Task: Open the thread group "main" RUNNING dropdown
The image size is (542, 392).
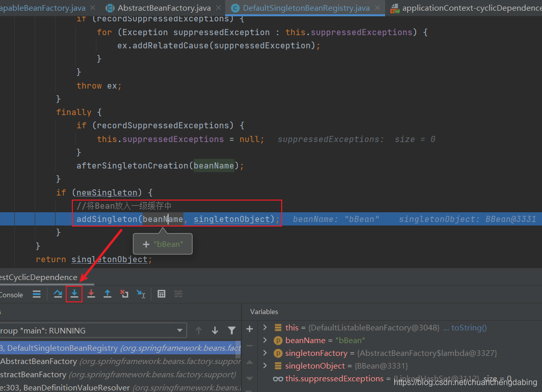Action: tap(93, 330)
